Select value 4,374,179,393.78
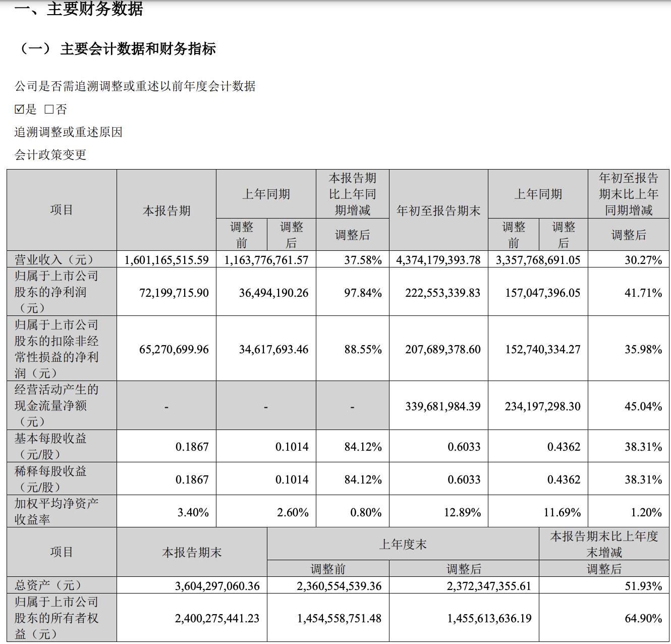The height and width of the screenshot is (644, 671). coord(438,260)
